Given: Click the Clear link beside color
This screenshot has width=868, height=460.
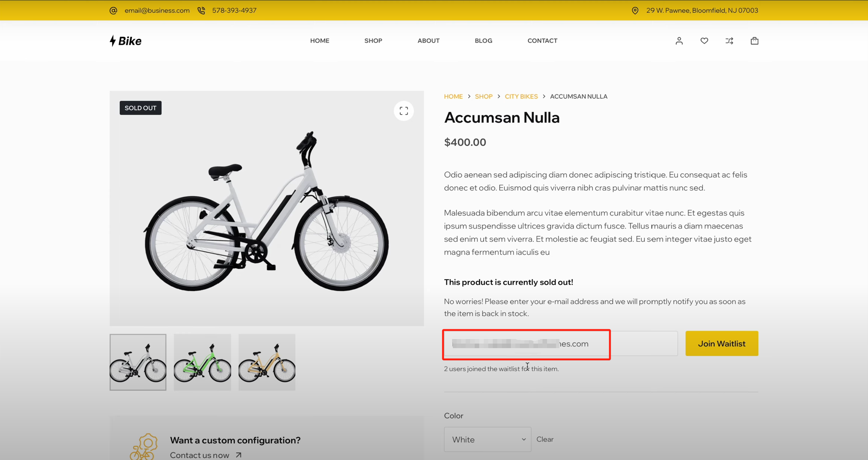Looking at the screenshot, I should point(545,439).
